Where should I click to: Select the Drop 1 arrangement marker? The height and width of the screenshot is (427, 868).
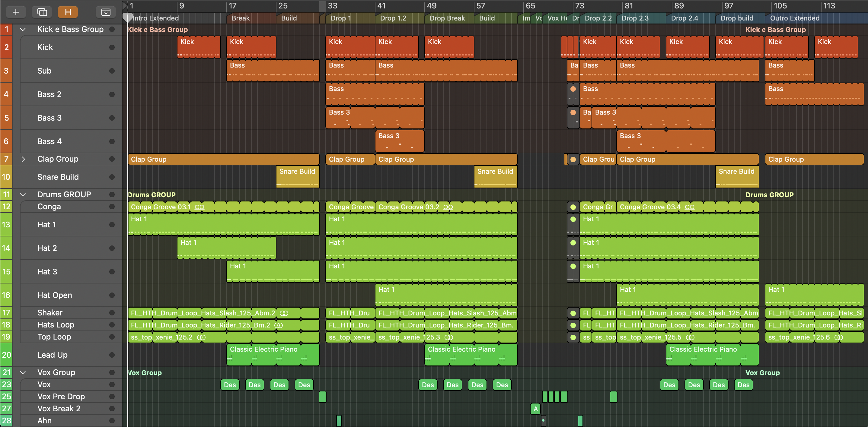pyautogui.click(x=350, y=18)
